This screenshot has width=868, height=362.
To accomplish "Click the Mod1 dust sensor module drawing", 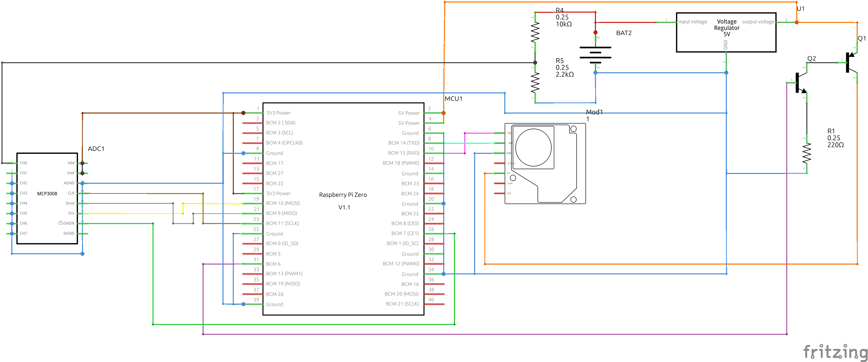I will coord(545,163).
